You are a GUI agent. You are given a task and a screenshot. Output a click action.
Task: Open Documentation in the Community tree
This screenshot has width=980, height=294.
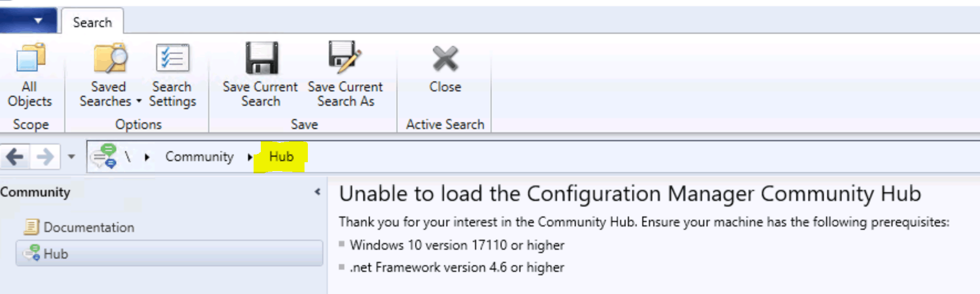click(89, 227)
